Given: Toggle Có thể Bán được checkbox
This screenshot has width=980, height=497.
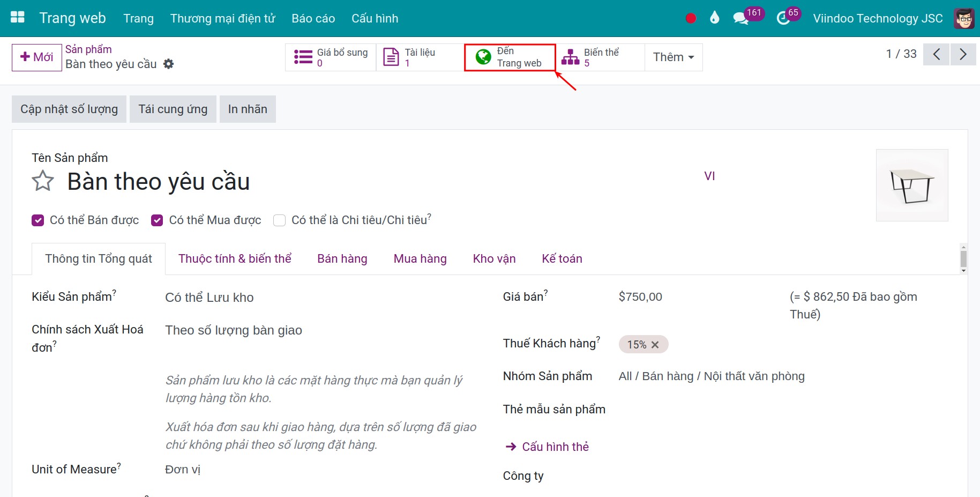Looking at the screenshot, I should 38,220.
